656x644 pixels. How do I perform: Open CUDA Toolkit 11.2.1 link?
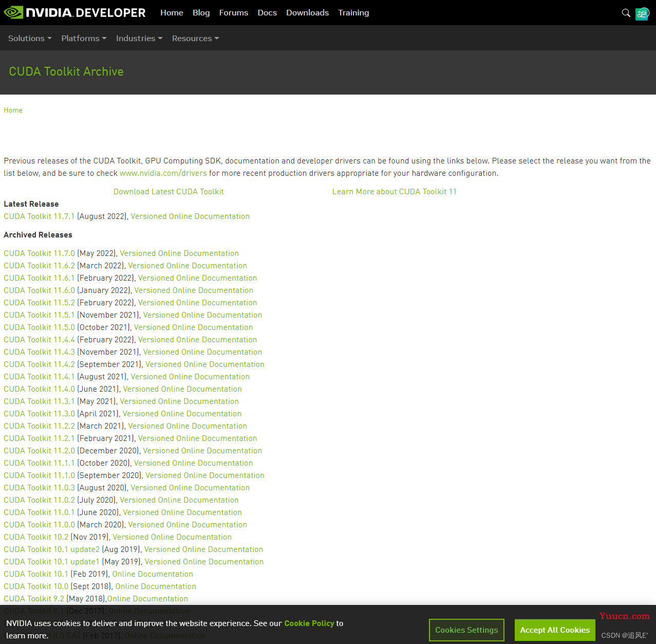tap(39, 438)
